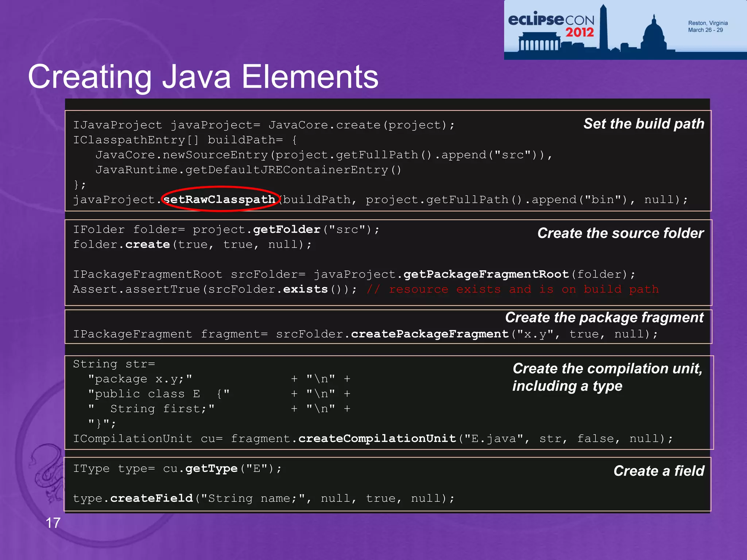The height and width of the screenshot is (560, 747).
Task: Click the 'IClasspathEntry[] buildPath= {' line
Action: pos(185,140)
